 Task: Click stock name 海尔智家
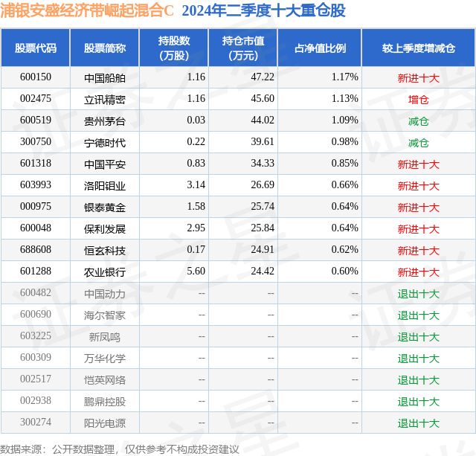(105, 315)
